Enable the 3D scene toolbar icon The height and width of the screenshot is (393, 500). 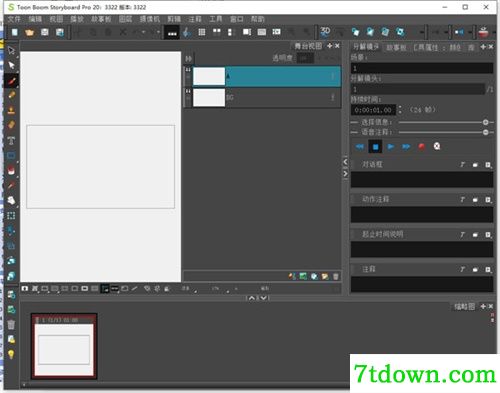point(325,32)
